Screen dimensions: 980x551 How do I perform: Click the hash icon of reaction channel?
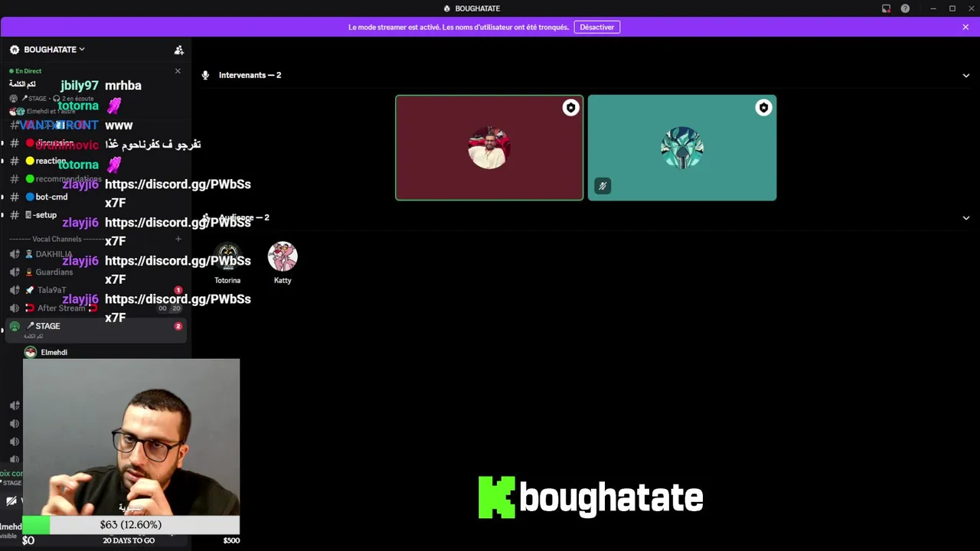[x=15, y=161]
